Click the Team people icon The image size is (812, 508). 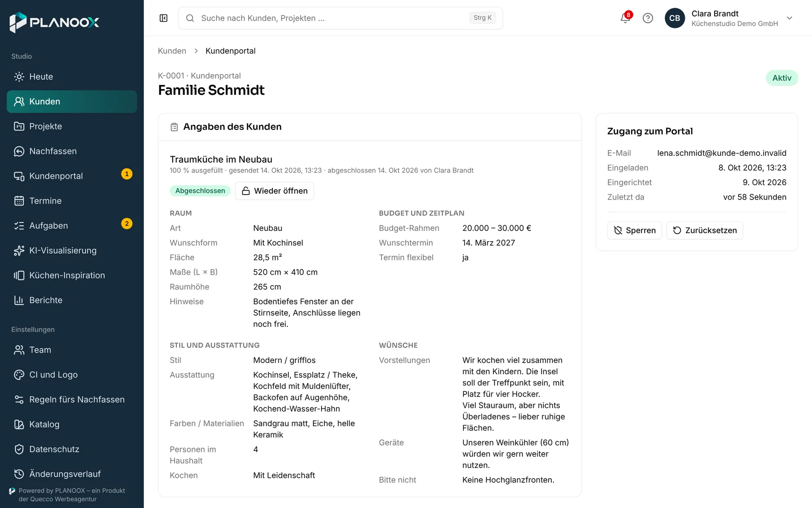pyautogui.click(x=19, y=350)
